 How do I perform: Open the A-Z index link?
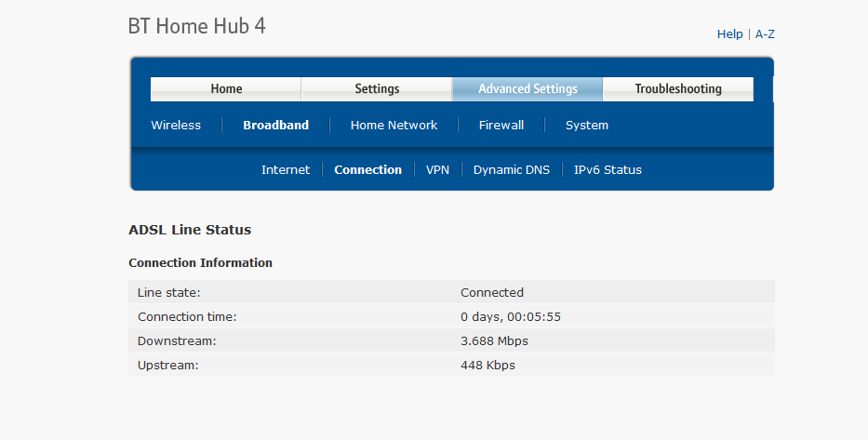click(x=765, y=34)
